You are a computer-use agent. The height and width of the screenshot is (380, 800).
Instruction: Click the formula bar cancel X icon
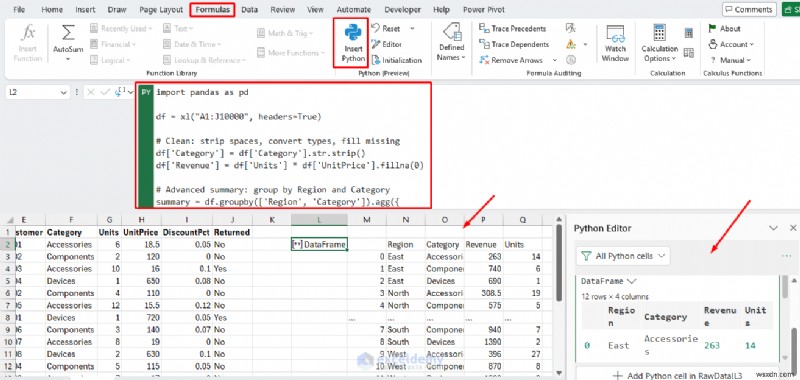click(91, 92)
